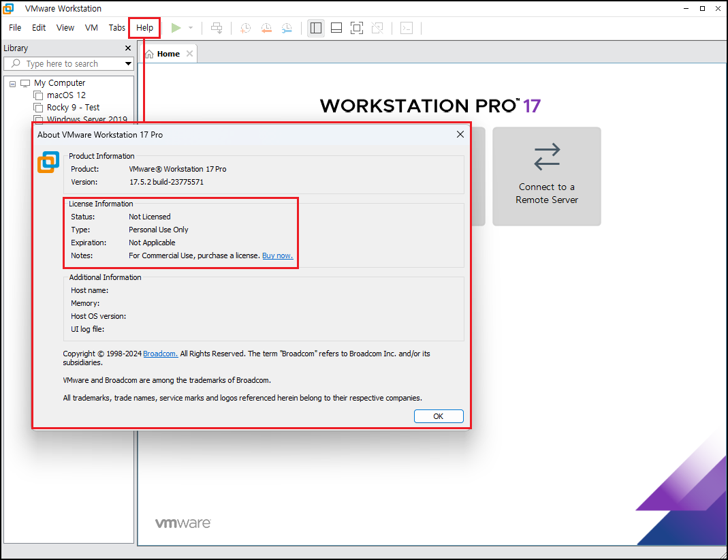Open the Snapshot Manager toolbar icon

[287, 28]
